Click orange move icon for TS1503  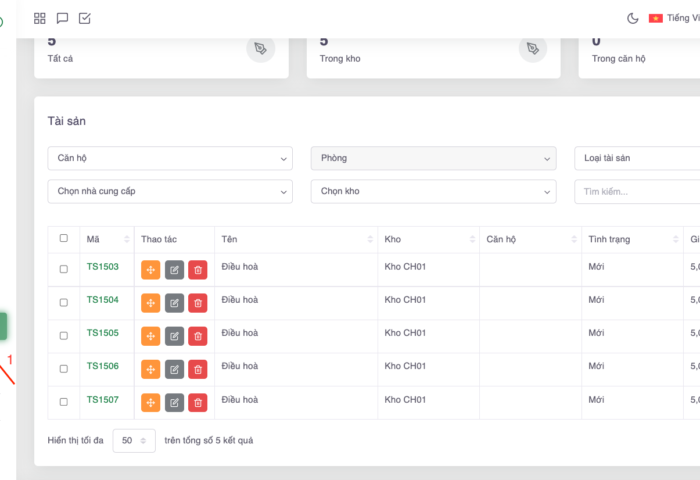151,269
